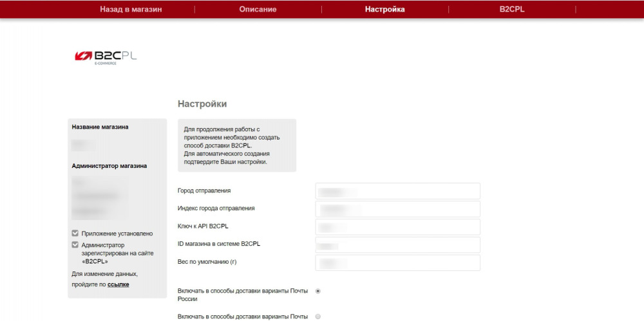Switch to the 'Настройка' tab
This screenshot has width=644, height=321.
click(x=385, y=10)
